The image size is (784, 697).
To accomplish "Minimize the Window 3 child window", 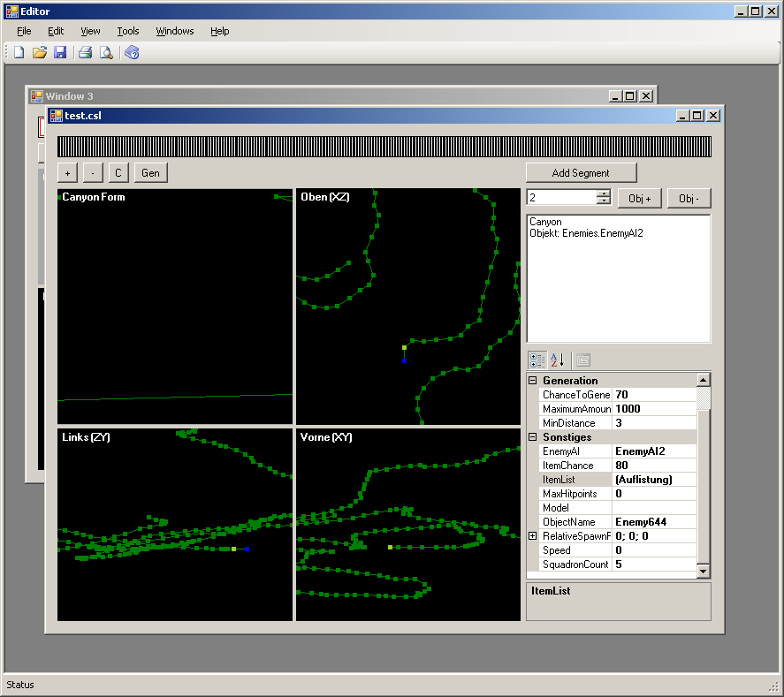I will [616, 96].
